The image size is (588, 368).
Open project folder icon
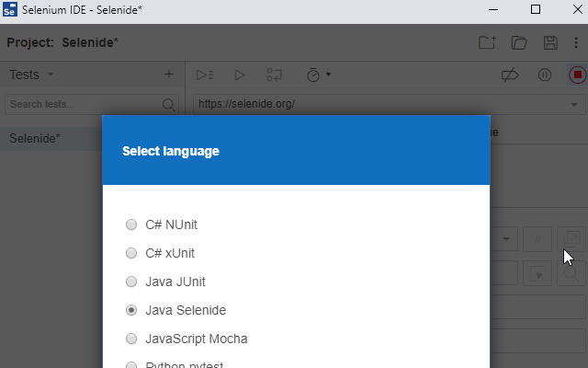(519, 42)
